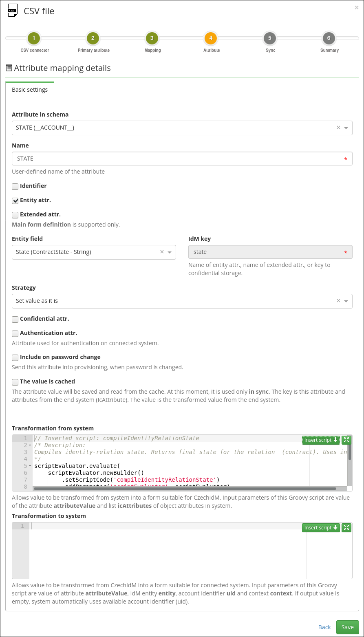This screenshot has height=637, width=364.
Task: Clear the Entity field selected value
Action: 162,252
